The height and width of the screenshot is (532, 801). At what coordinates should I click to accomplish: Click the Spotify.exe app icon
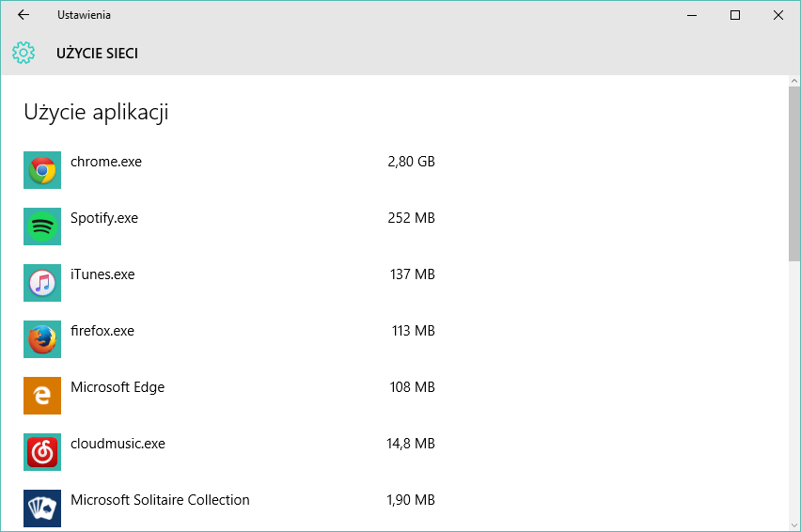[x=42, y=227]
